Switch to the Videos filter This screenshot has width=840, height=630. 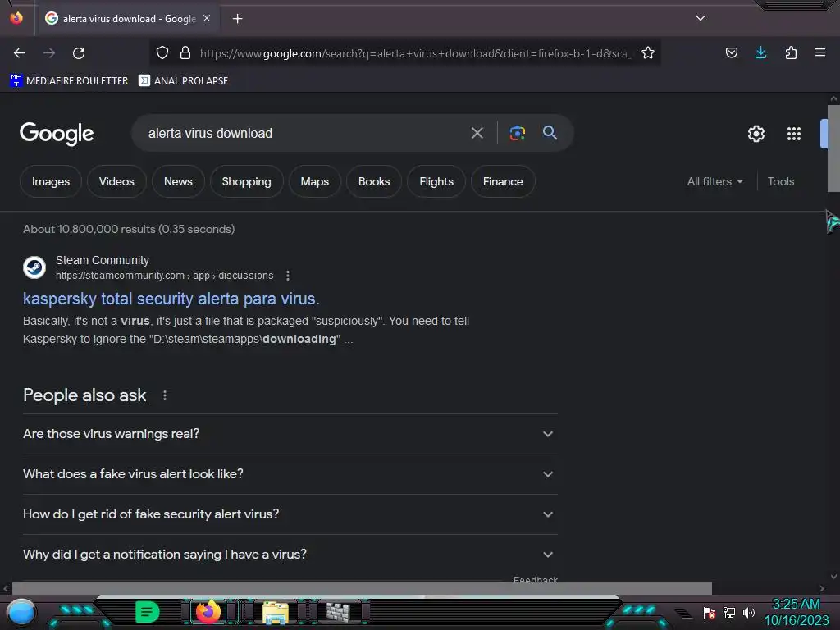116,181
